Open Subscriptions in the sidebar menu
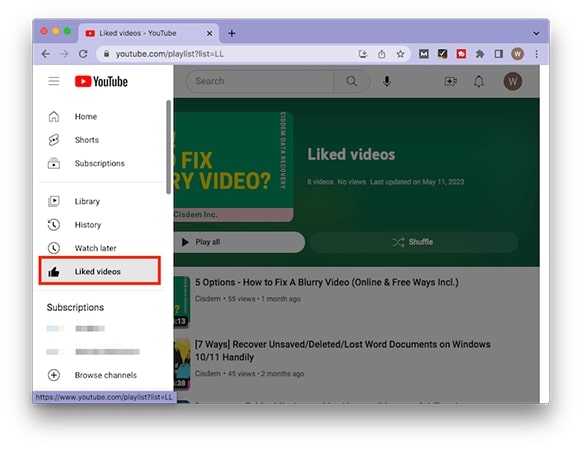The width and height of the screenshot is (582, 450). coord(101,163)
